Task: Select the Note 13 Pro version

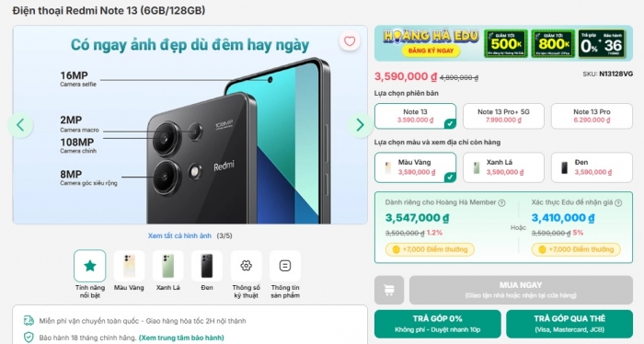Action: [592, 116]
